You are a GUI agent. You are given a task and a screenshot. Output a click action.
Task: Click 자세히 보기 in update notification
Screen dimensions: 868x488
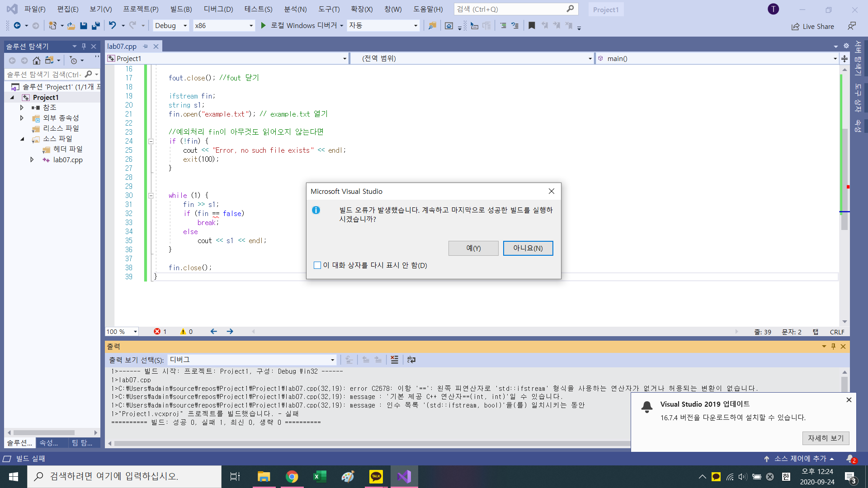click(x=826, y=438)
